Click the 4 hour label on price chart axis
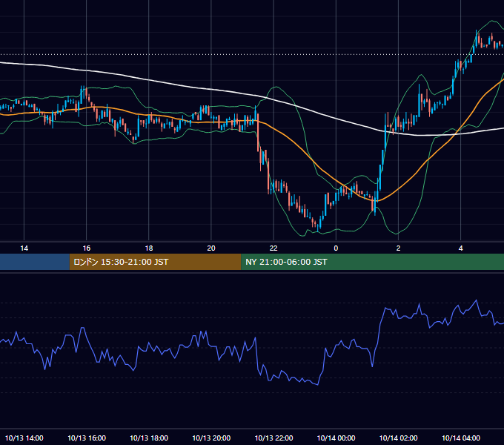 pos(460,248)
